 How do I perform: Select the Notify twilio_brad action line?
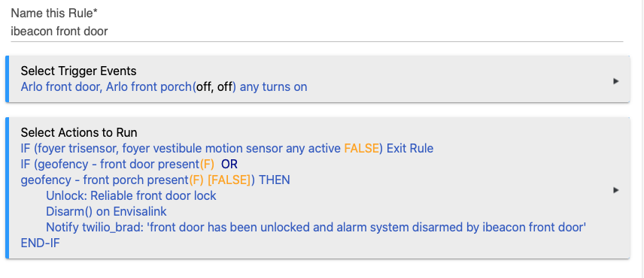point(316,227)
